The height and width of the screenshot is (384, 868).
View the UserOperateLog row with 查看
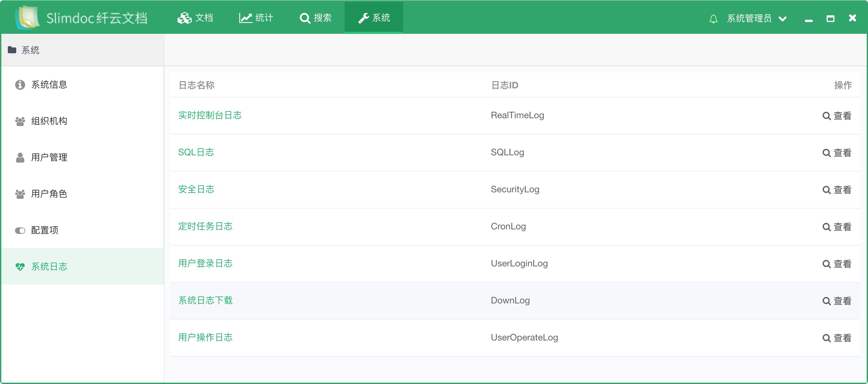tap(837, 338)
